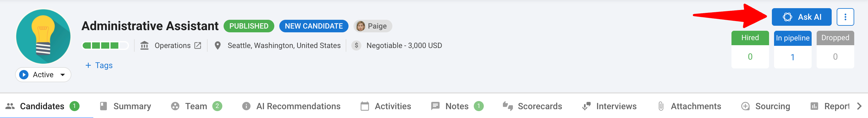Click Paige's owner avatar chip
This screenshot has height=118, width=868.
pyautogui.click(x=373, y=26)
